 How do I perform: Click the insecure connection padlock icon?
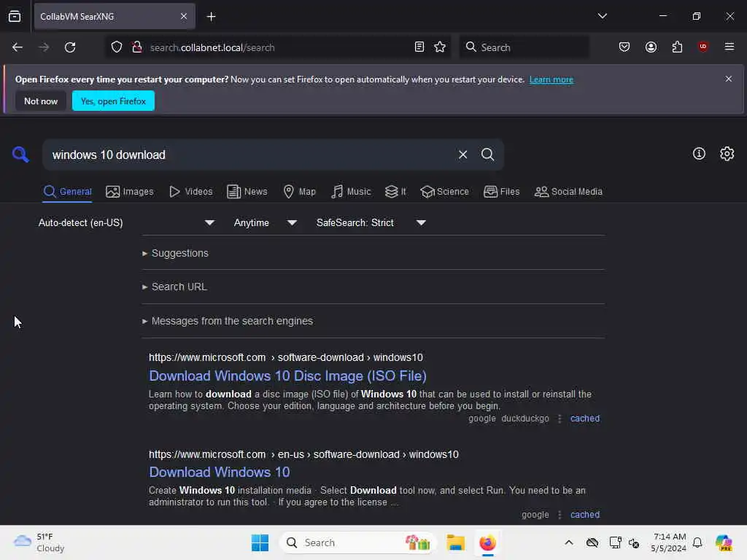[x=137, y=47]
